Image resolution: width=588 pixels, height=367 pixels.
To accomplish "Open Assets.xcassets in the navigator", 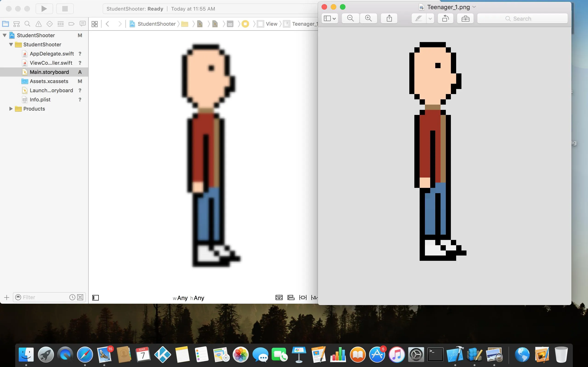I will click(49, 81).
